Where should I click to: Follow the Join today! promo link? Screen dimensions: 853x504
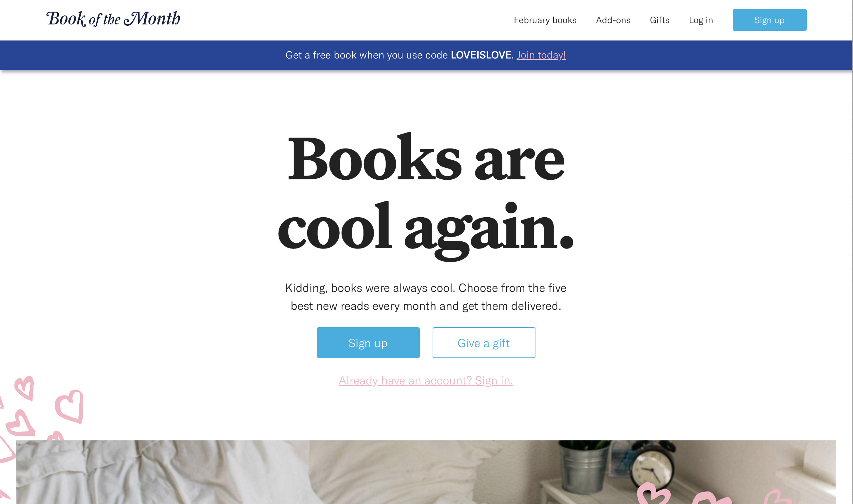click(541, 55)
